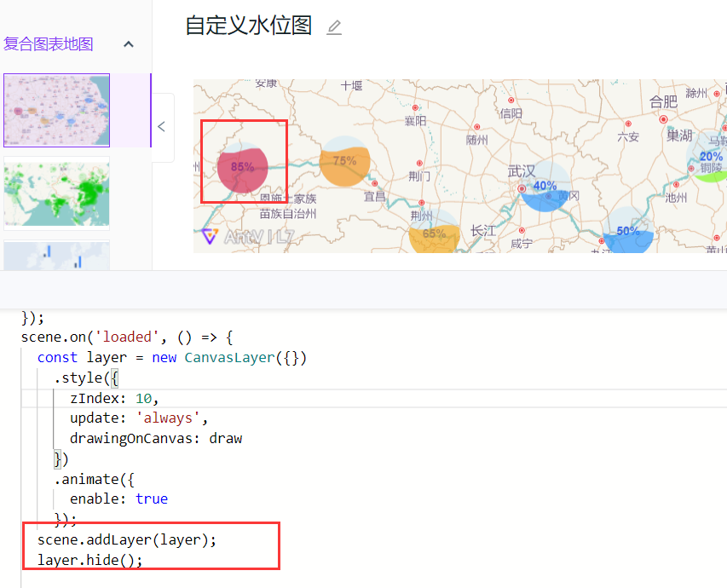Viewport: 727px width, 588px height.
Task: Click the highlighted scene.addLayer code line
Action: [124, 539]
